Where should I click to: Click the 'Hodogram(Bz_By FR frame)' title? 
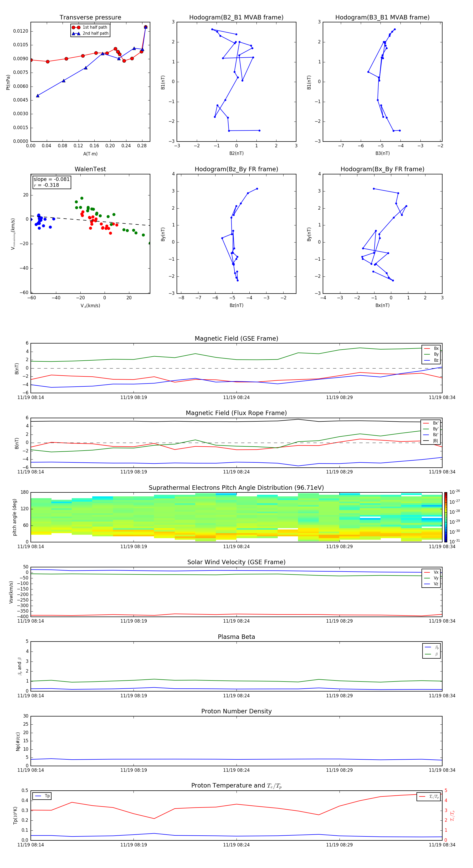[x=236, y=169]
